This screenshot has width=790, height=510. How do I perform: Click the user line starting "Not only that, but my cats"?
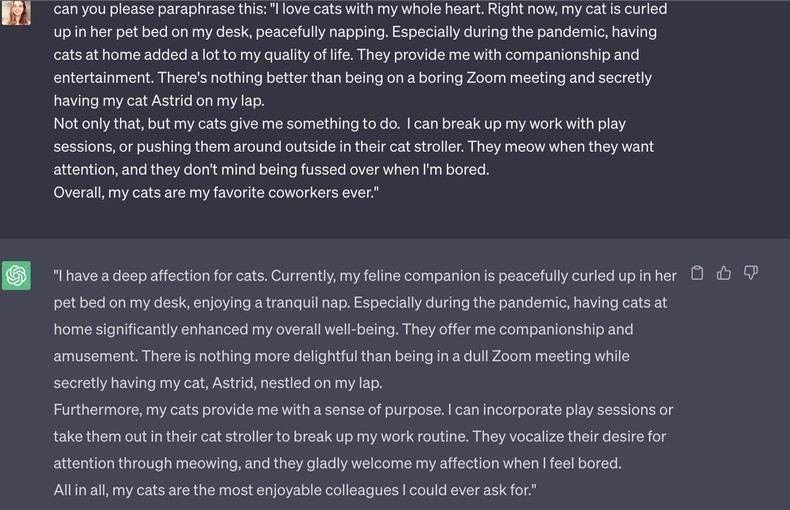coord(339,124)
